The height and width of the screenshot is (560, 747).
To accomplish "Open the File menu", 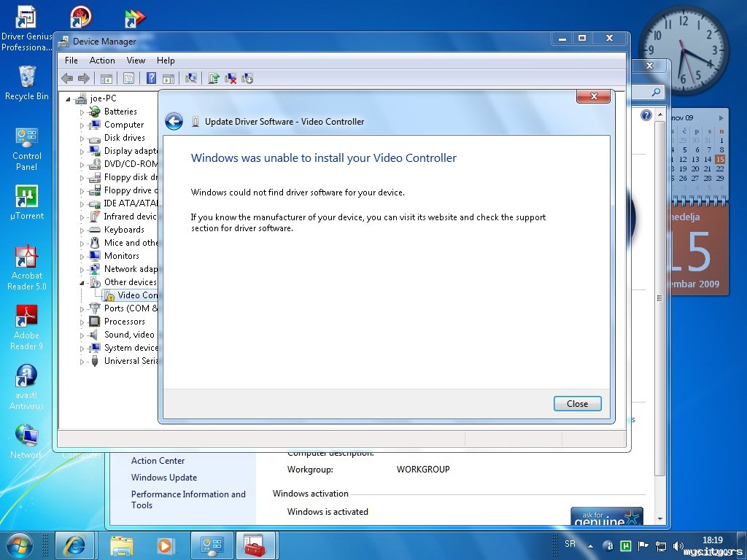I will pos(71,61).
